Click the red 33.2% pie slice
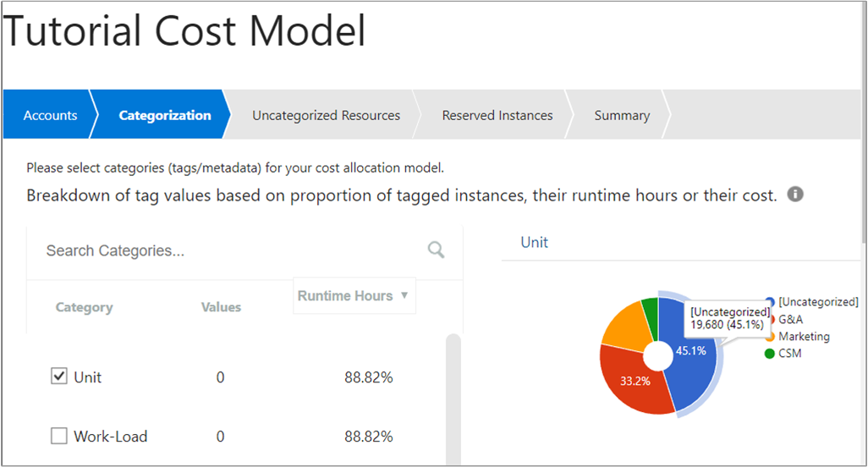The height and width of the screenshot is (467, 868). pyautogui.click(x=636, y=382)
